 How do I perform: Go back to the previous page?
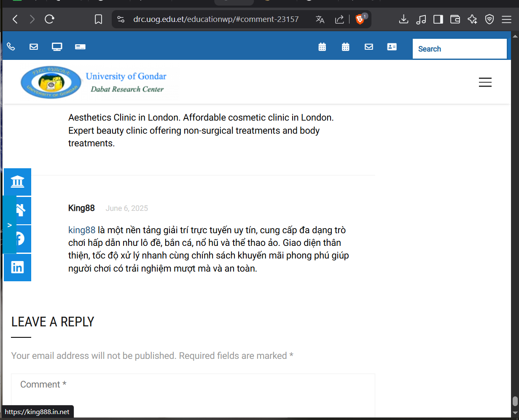15,19
